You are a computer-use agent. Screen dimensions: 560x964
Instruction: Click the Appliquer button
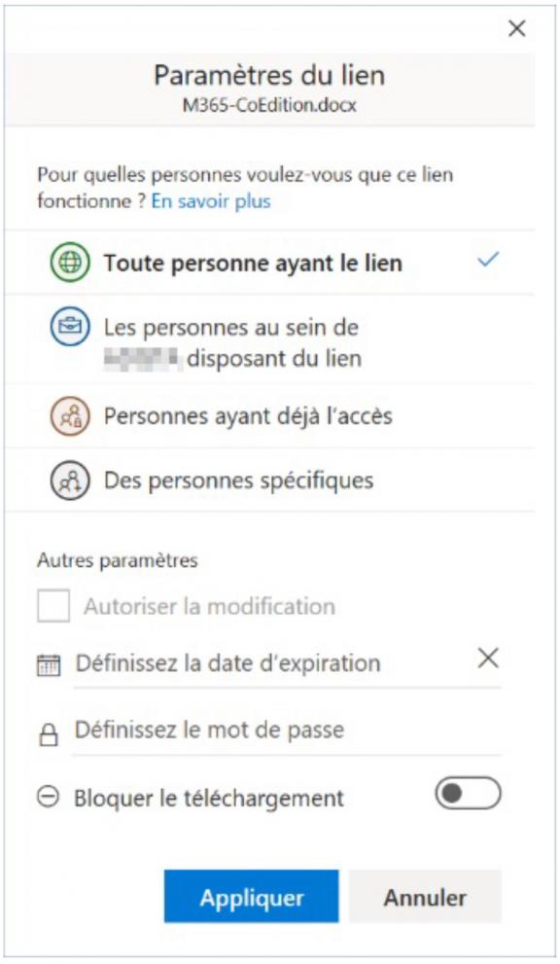tap(252, 896)
